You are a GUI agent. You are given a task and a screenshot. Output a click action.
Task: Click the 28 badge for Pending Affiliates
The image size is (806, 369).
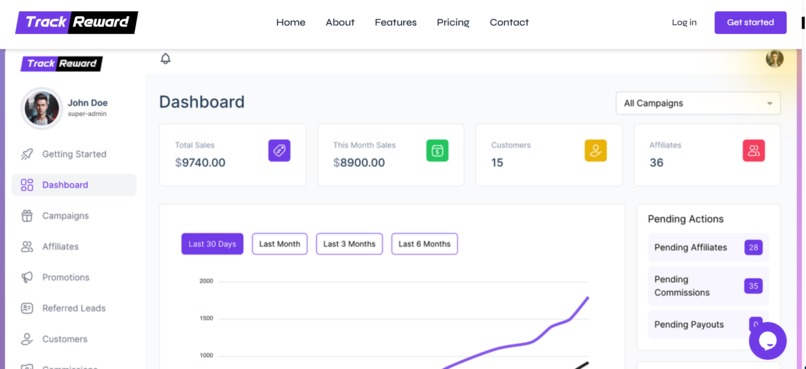click(753, 247)
